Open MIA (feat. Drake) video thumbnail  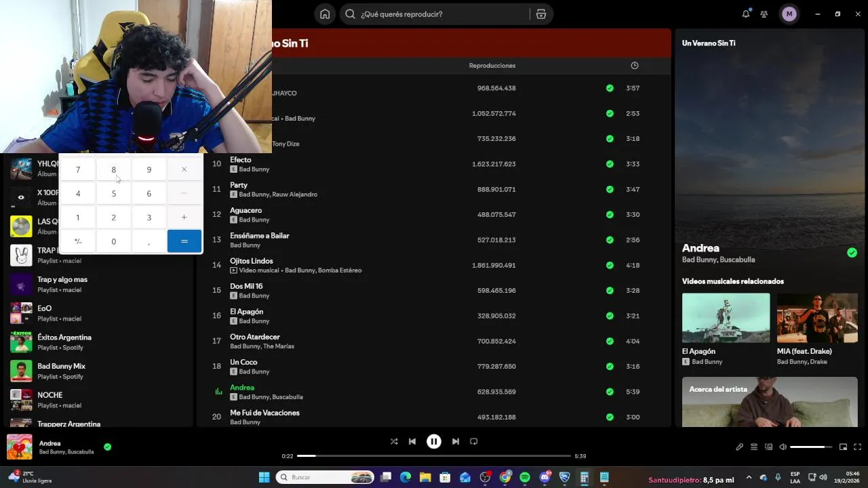[817, 318]
